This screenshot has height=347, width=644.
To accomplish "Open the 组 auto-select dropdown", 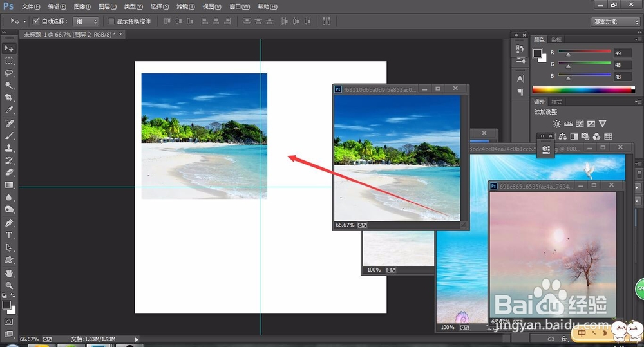I will pyautogui.click(x=86, y=21).
